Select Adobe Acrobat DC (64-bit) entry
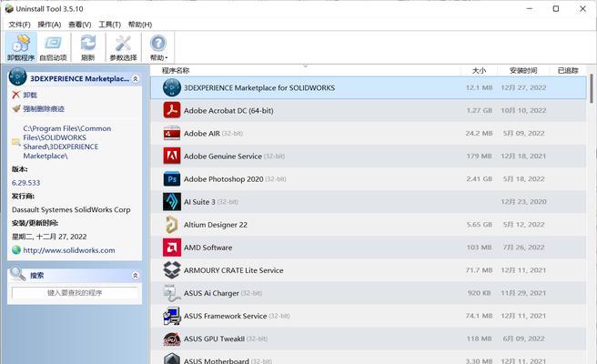Image resolution: width=597 pixels, height=364 pixels. (x=228, y=111)
